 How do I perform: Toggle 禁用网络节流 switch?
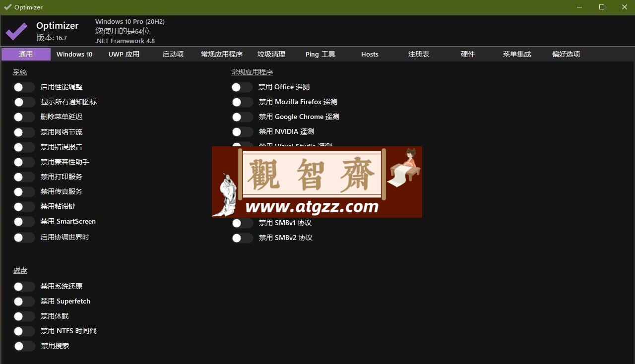tap(24, 132)
